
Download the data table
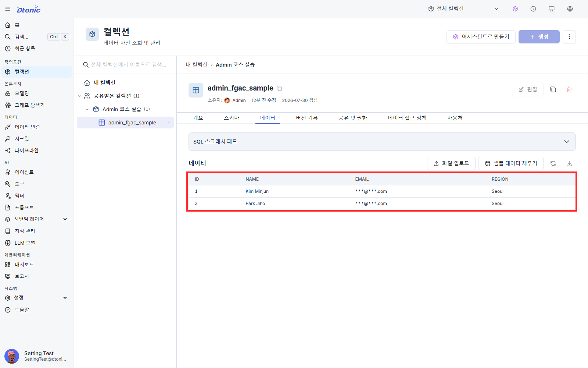pyautogui.click(x=569, y=163)
